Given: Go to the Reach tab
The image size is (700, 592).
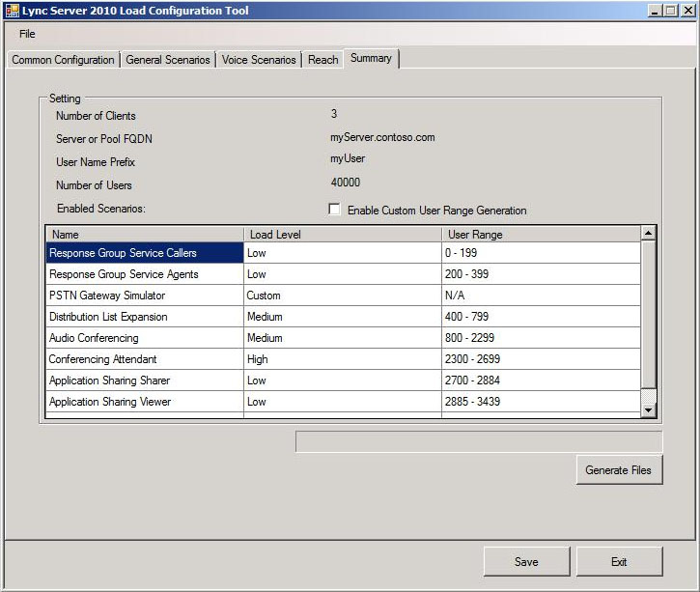Looking at the screenshot, I should pyautogui.click(x=322, y=60).
